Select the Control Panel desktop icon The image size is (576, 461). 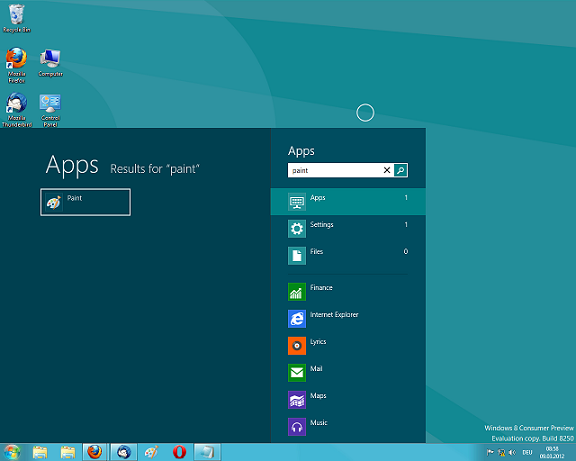(50, 110)
